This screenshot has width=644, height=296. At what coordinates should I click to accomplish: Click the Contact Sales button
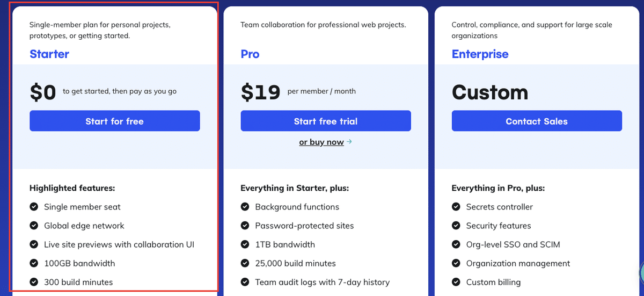[537, 121]
